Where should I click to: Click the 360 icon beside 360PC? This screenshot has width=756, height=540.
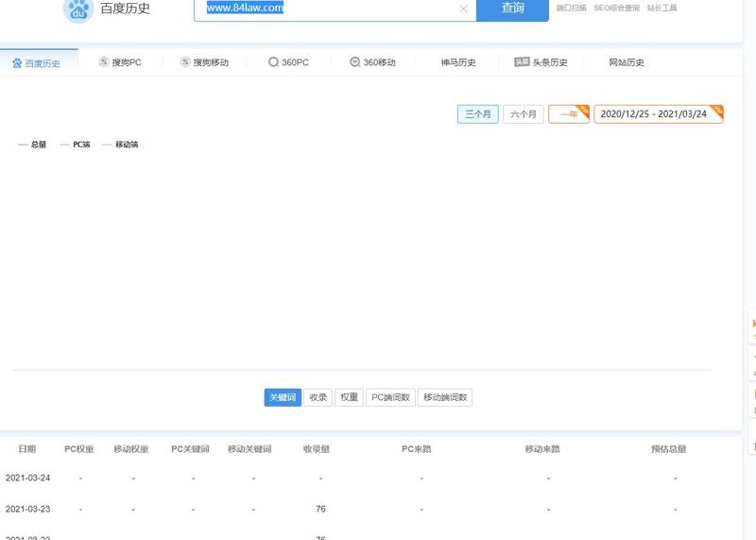[273, 62]
